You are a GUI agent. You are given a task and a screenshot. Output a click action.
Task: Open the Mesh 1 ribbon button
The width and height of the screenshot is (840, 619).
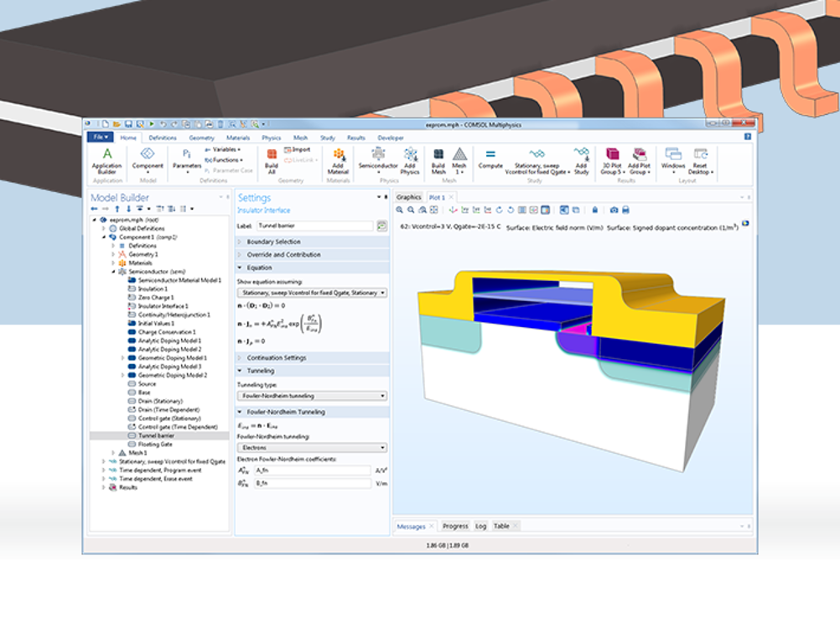point(459,161)
